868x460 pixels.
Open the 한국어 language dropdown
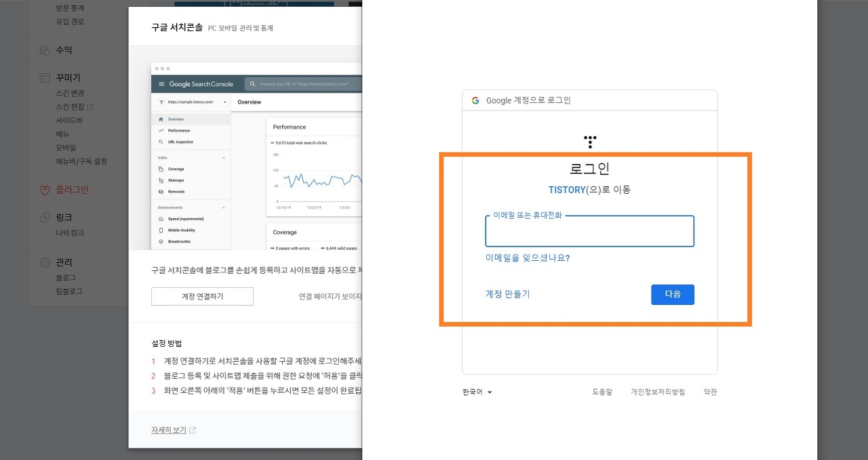(477, 392)
